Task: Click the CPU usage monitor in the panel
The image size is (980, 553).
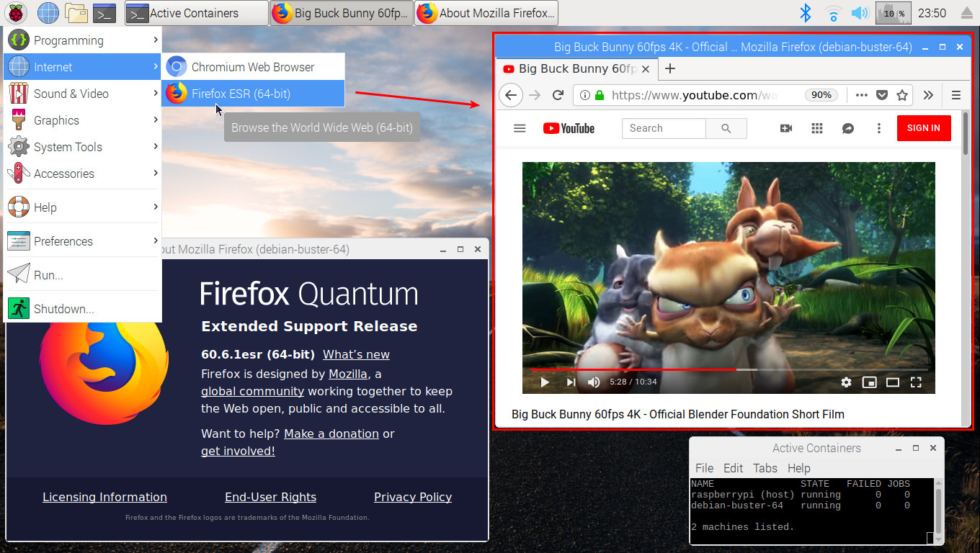Action: tap(894, 12)
